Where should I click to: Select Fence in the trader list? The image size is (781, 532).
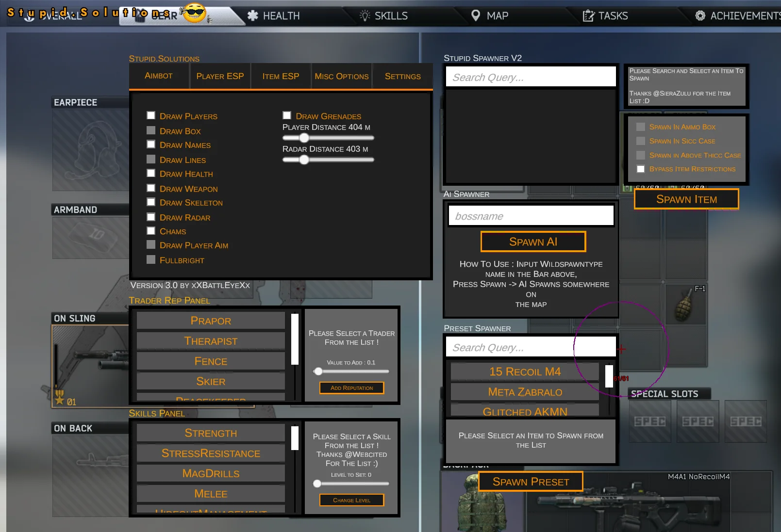211,361
